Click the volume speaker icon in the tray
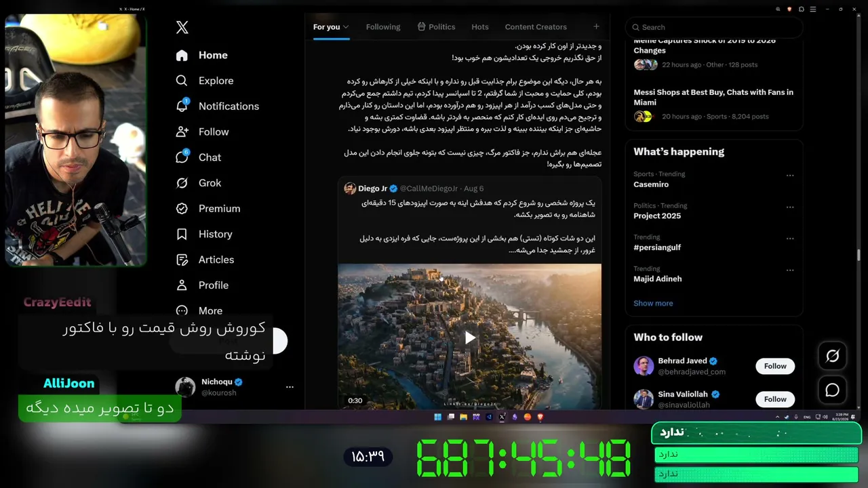The width and height of the screenshot is (868, 488). 825,417
